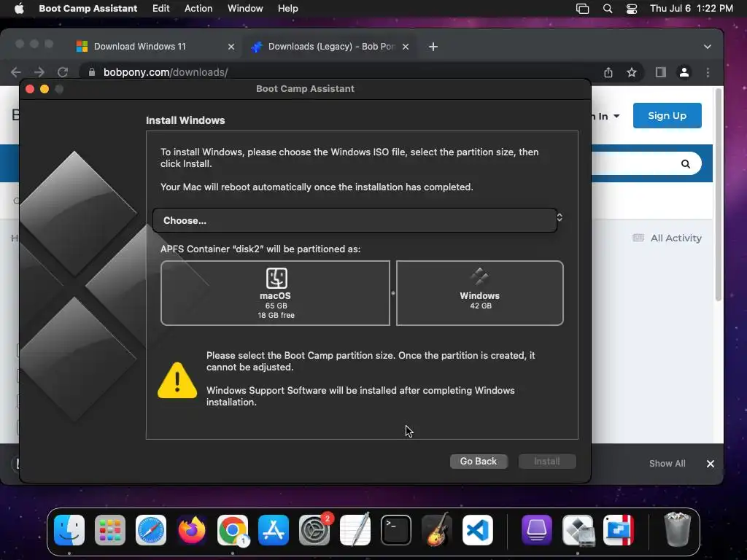This screenshot has height=560, width=747.
Task: Open Control Center in menu bar
Action: 632,9
